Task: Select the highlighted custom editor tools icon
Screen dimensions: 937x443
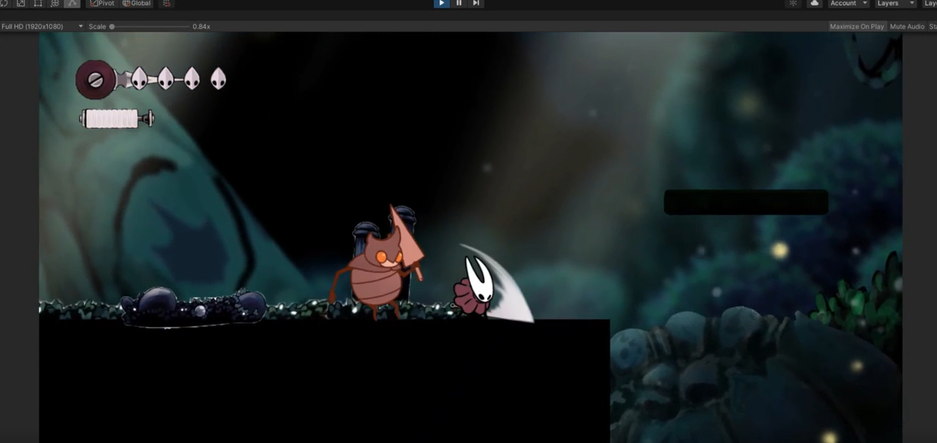Action: click(x=72, y=3)
